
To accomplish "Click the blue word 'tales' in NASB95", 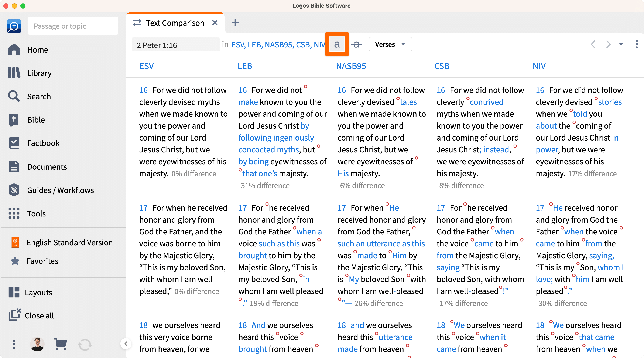I will click(408, 102).
